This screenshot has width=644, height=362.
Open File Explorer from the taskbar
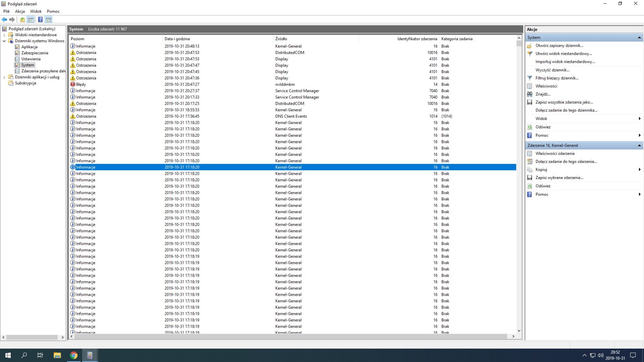click(57, 355)
